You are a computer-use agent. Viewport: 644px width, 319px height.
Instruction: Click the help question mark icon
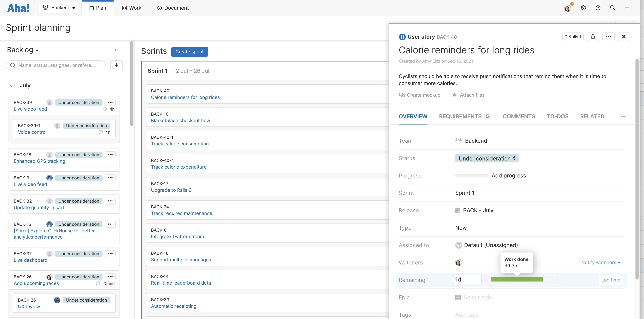[x=598, y=8]
